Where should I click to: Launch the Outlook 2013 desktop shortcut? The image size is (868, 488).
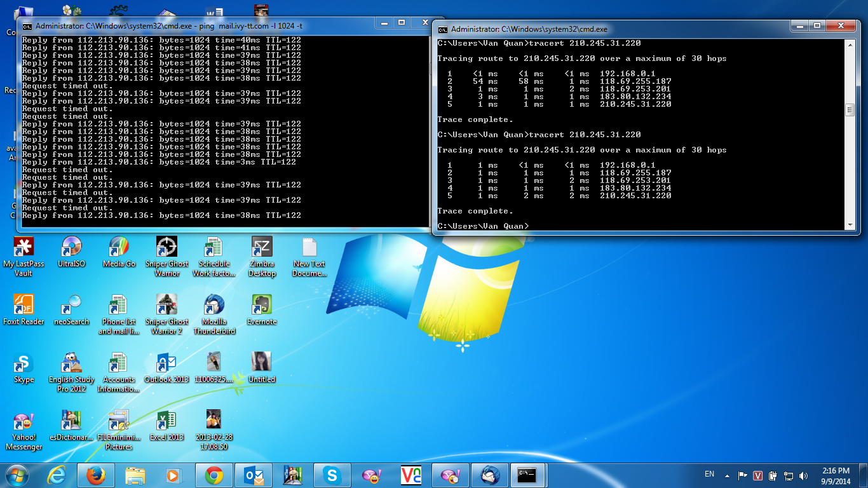point(166,368)
